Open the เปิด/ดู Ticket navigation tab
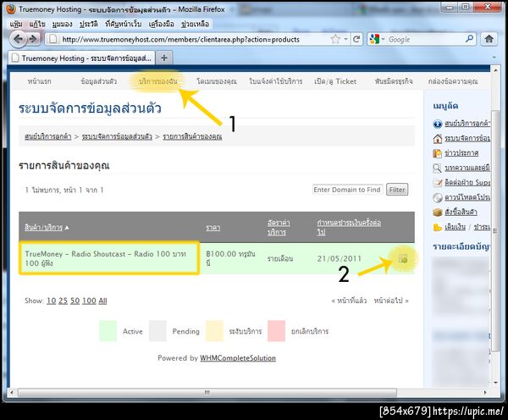This screenshot has height=420, width=508. [335, 81]
